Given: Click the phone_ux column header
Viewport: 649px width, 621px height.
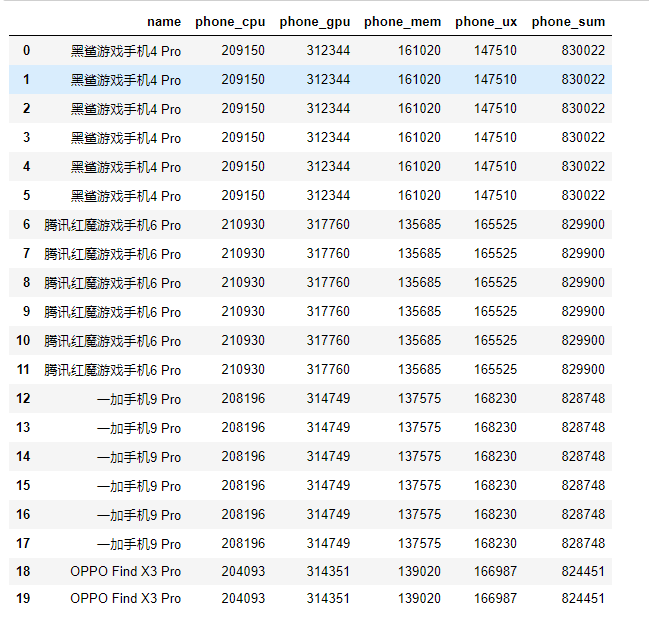Looking at the screenshot, I should [x=486, y=22].
